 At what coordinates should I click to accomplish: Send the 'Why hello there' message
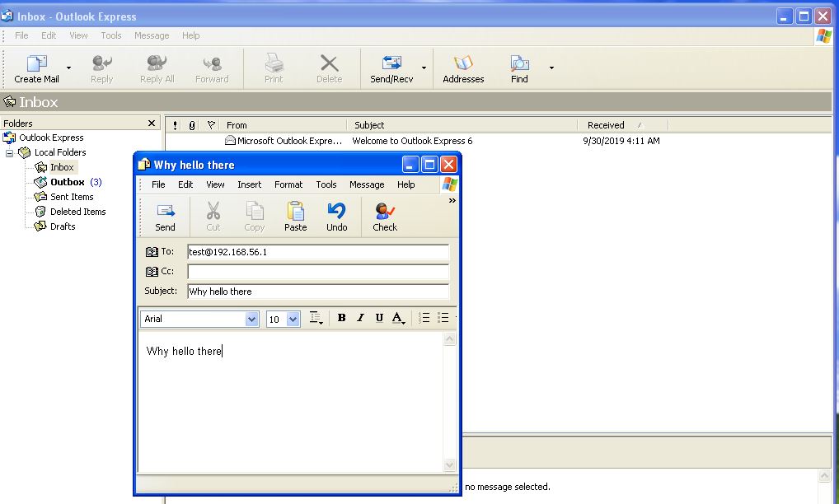coord(165,217)
